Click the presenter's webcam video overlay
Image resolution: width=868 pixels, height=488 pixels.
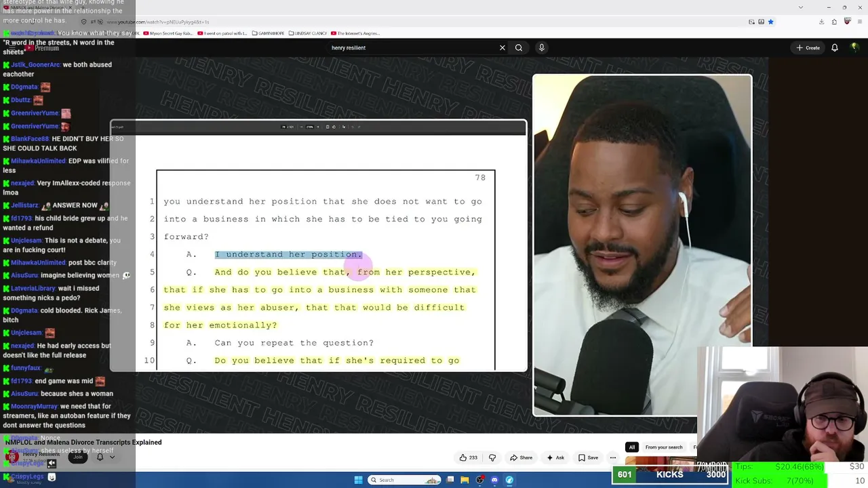coord(642,245)
